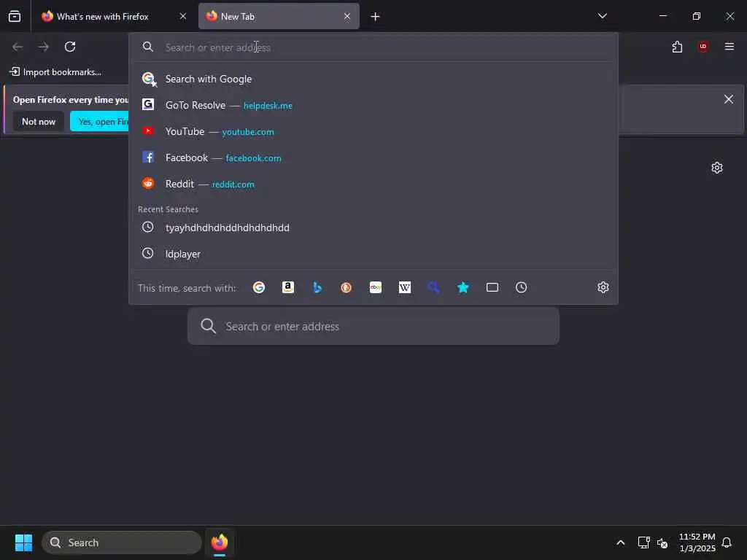This screenshot has height=560, width=747.
Task: Click the Windows taskbar Search box
Action: (x=122, y=542)
